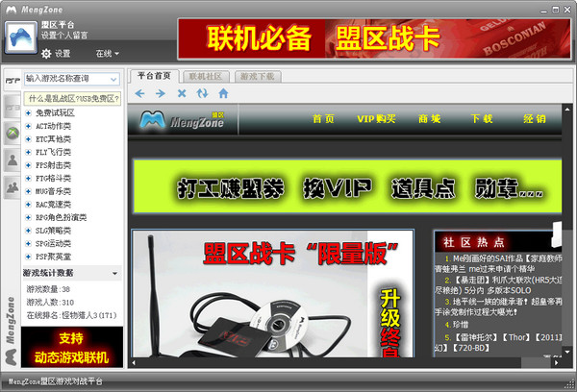This screenshot has height=392, width=577.
Task: Open the friends group sidebar icon
Action: [13, 187]
